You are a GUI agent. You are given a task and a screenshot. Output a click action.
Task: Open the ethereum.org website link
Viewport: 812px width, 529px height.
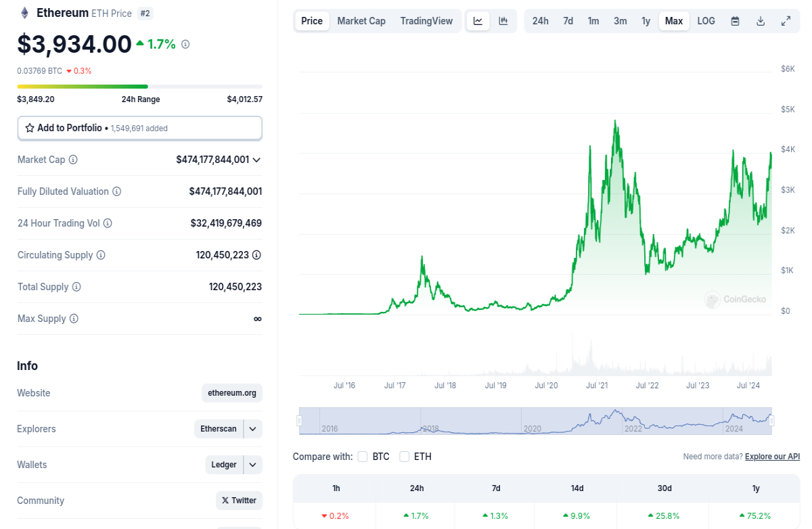[x=232, y=393]
